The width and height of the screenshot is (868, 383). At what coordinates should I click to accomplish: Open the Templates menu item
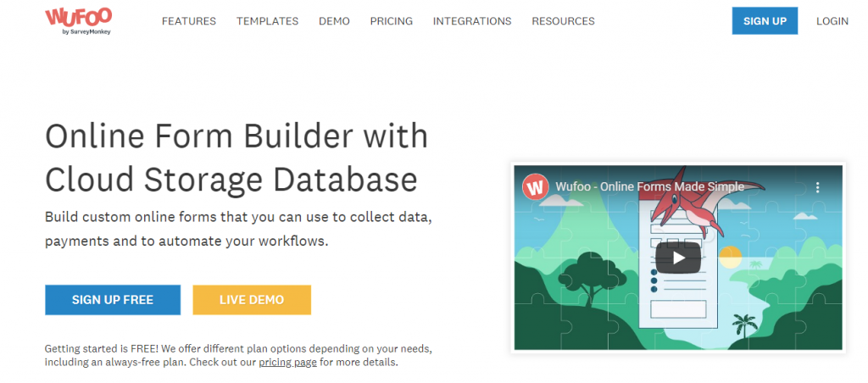[x=267, y=21]
